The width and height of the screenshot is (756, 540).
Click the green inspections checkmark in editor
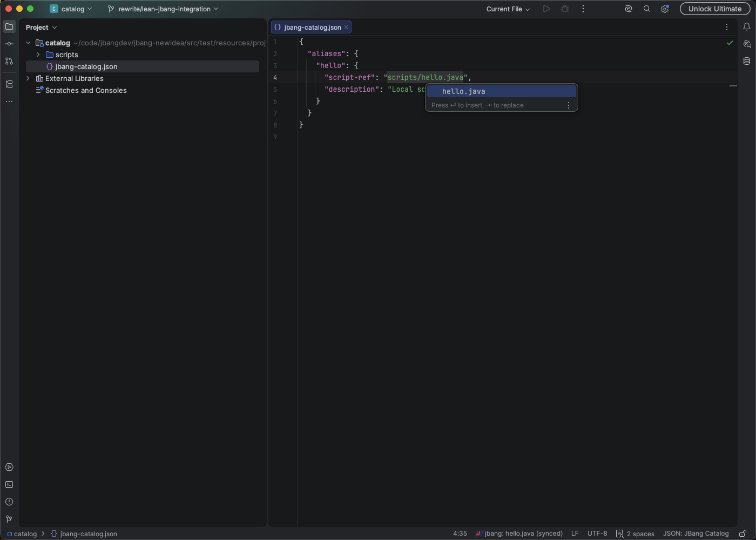tap(730, 43)
